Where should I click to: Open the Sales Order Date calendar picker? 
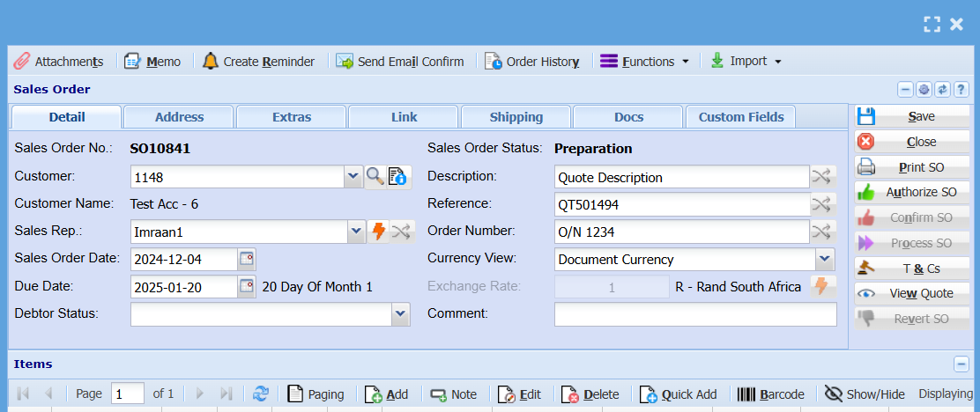click(247, 259)
